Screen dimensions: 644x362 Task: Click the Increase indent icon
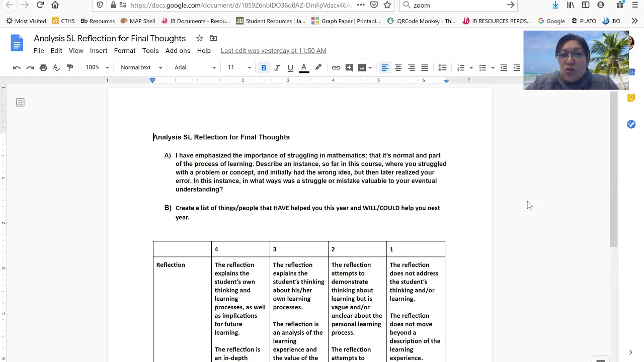tap(517, 67)
